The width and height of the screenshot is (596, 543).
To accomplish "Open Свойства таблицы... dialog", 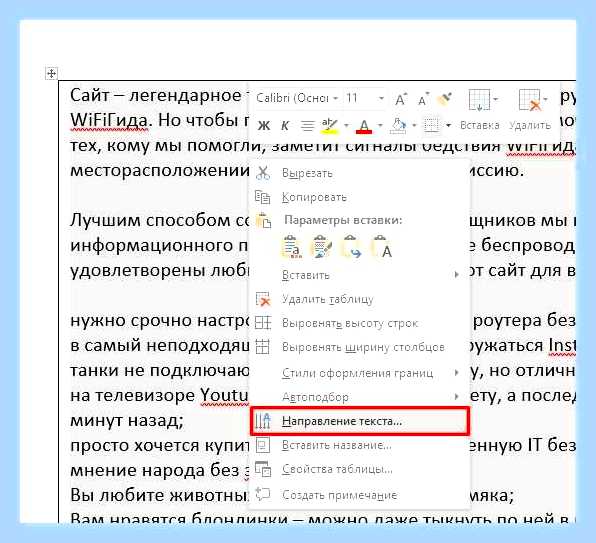I will (359, 470).
